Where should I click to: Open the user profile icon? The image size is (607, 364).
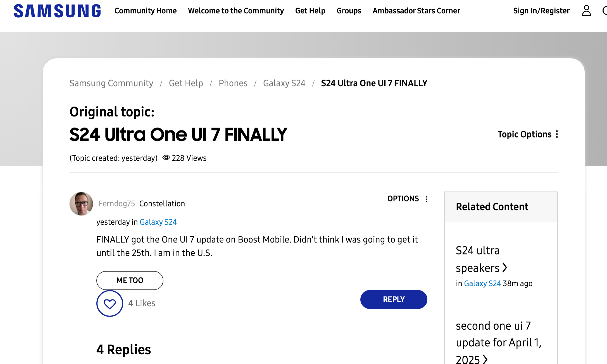pos(586,11)
